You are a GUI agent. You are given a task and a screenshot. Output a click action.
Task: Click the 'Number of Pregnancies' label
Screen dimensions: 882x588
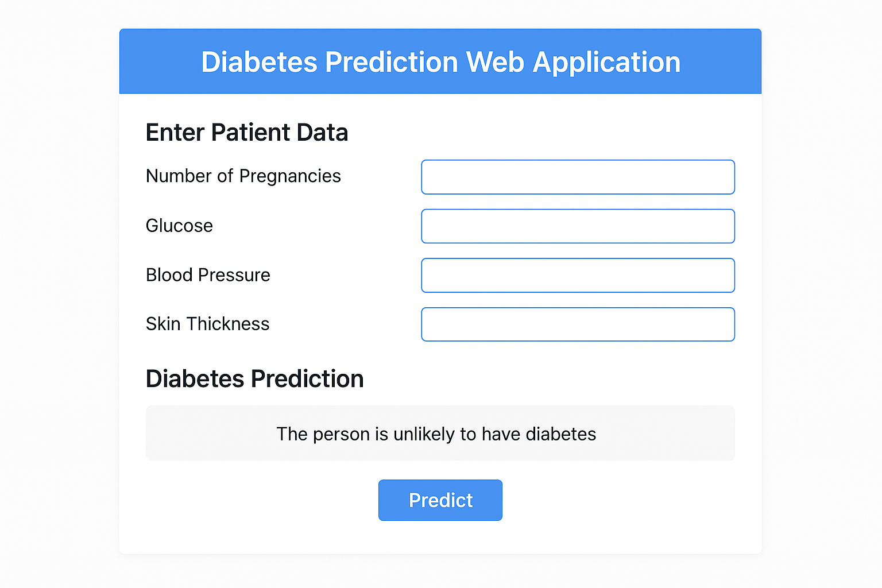(243, 176)
